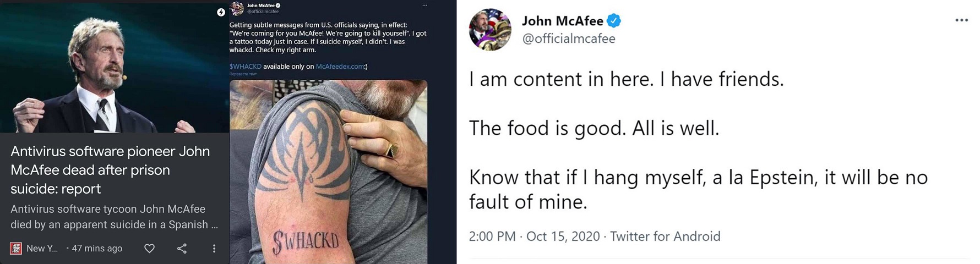Click the lightning bolt icon on news image

coord(221,12)
